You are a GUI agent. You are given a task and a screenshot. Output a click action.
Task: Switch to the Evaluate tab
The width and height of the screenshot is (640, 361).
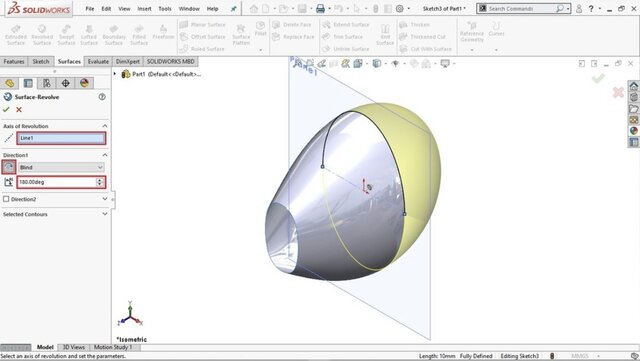pyautogui.click(x=98, y=62)
